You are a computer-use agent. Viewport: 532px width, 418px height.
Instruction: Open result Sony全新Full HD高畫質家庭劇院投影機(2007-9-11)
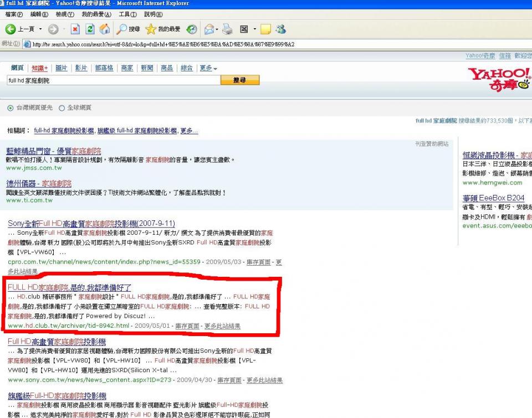91,224
